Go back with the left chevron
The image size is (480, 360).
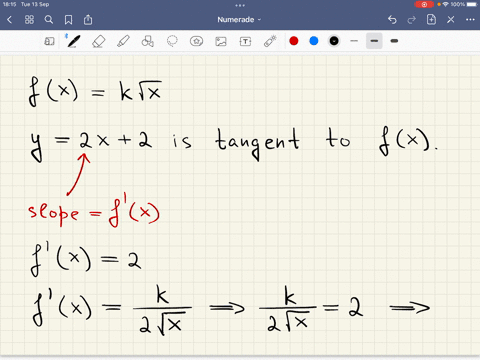point(9,20)
